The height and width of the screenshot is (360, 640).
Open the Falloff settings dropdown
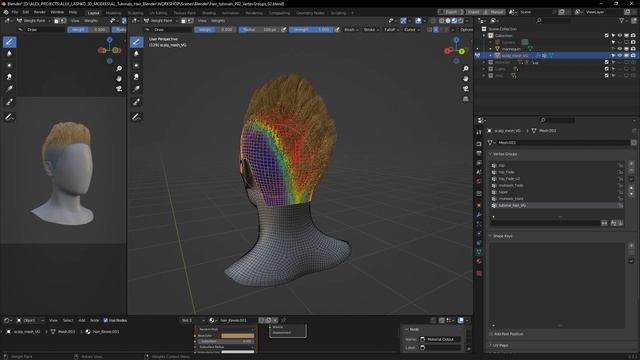tap(391, 30)
